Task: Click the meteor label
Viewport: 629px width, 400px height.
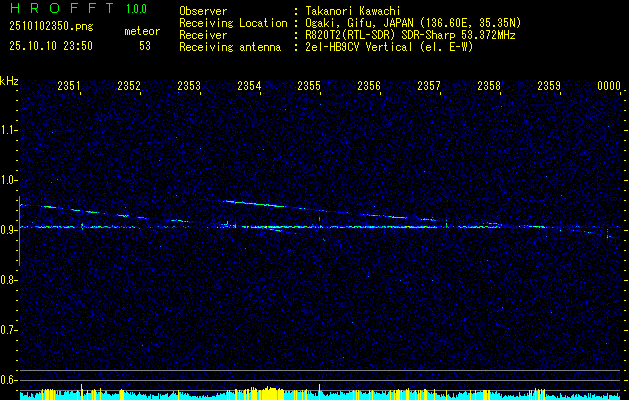Action: tap(142, 31)
